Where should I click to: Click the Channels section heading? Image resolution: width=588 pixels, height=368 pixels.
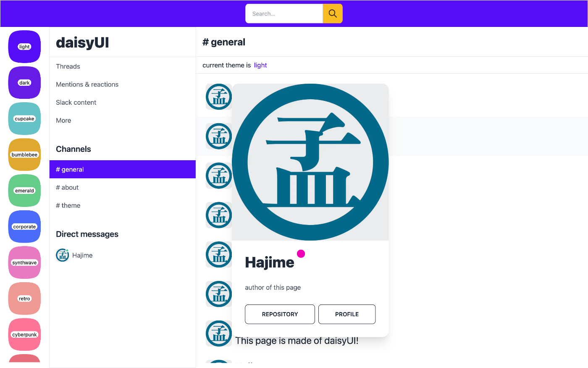coord(73,149)
